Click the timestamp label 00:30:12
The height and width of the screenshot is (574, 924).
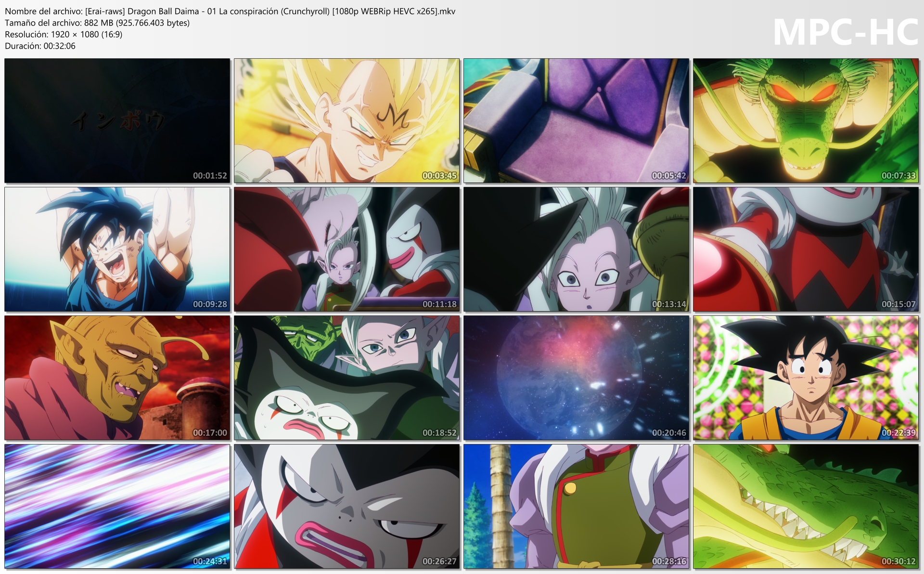click(898, 561)
